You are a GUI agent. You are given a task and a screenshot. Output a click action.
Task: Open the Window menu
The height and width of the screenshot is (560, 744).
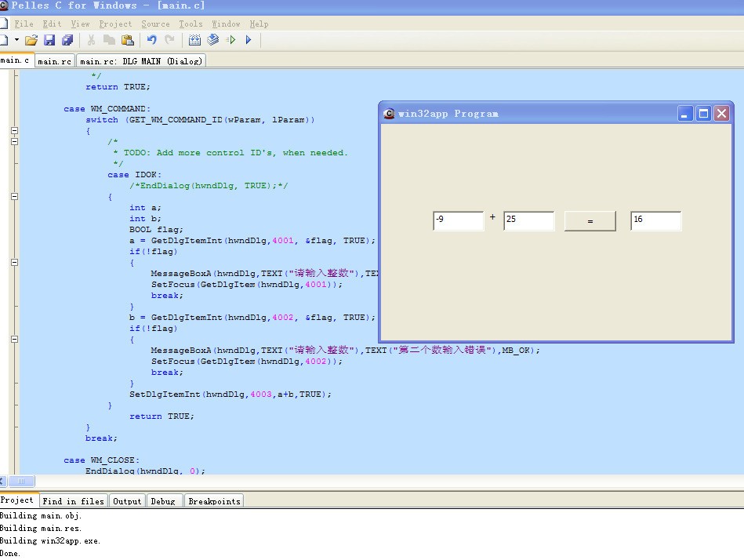[226, 24]
